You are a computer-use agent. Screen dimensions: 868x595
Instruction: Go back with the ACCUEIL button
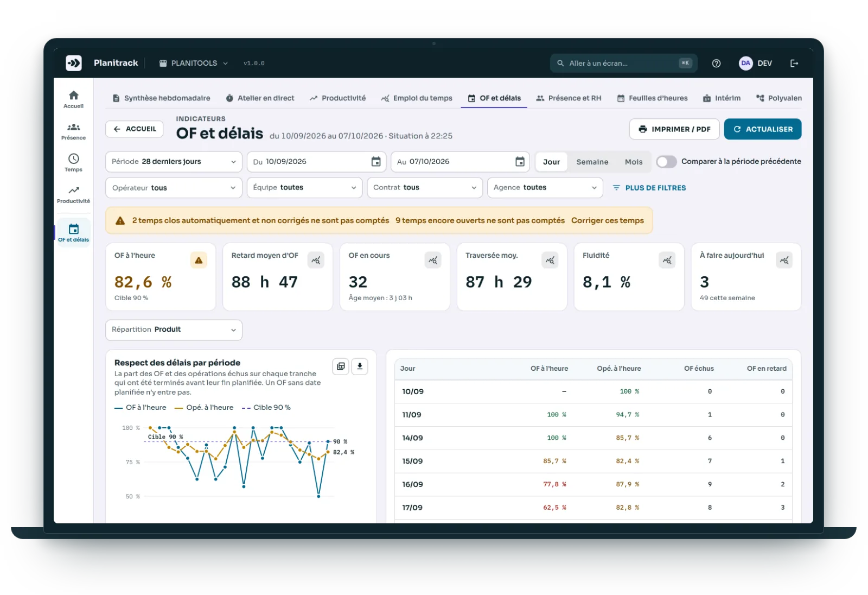click(135, 129)
